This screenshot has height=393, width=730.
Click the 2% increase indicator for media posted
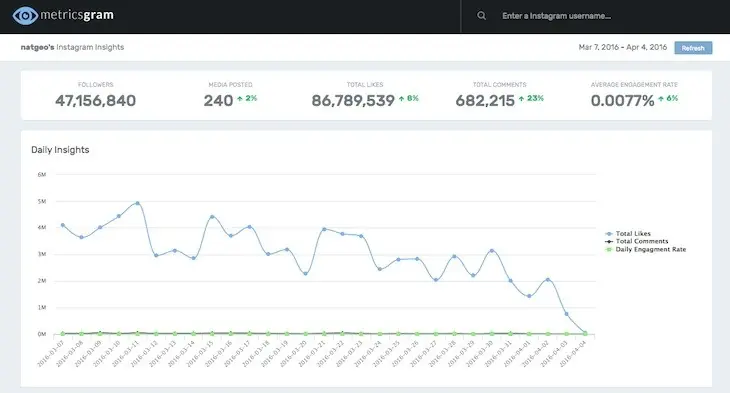coord(247,98)
